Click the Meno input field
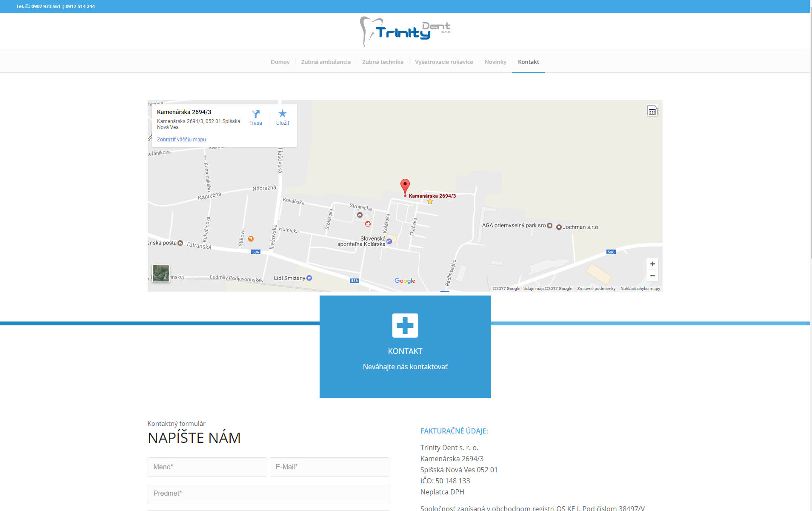Viewport: 812px width, 511px height. coord(207,467)
